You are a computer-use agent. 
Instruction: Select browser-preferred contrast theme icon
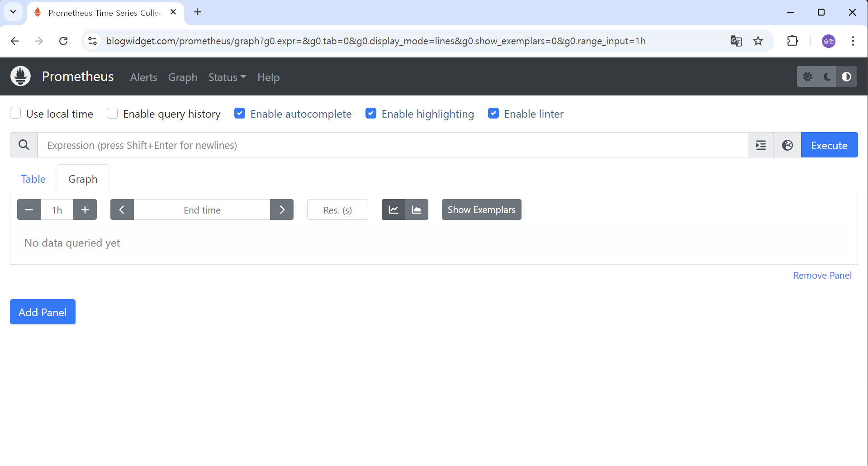pos(846,76)
